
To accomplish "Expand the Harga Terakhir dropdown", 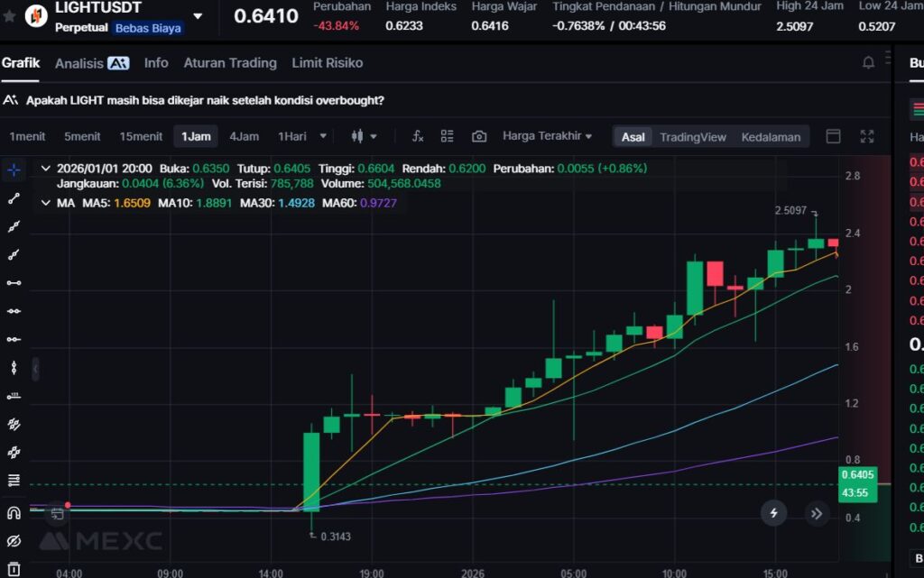I will pos(547,136).
